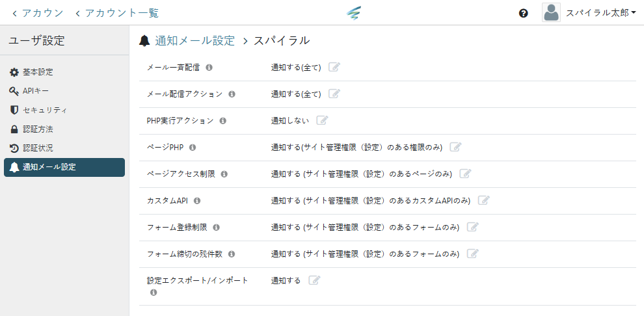
Task: Go back via アカウント一覧 link
Action: click(117, 13)
